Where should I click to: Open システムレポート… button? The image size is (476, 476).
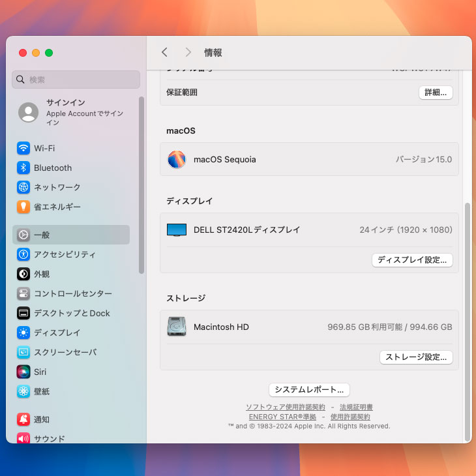pyautogui.click(x=309, y=389)
